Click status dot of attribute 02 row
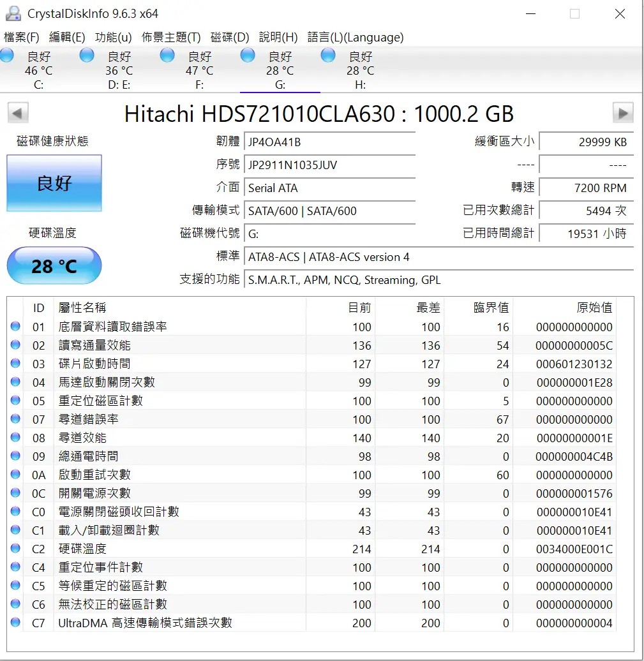Viewport: 644px width, 661px height. coord(15,345)
